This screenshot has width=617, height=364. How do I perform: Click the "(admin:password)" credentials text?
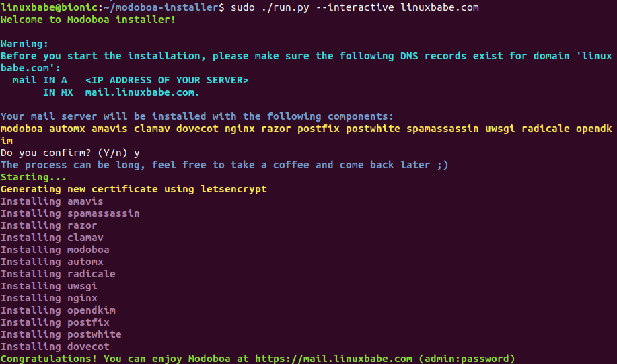[x=466, y=359]
